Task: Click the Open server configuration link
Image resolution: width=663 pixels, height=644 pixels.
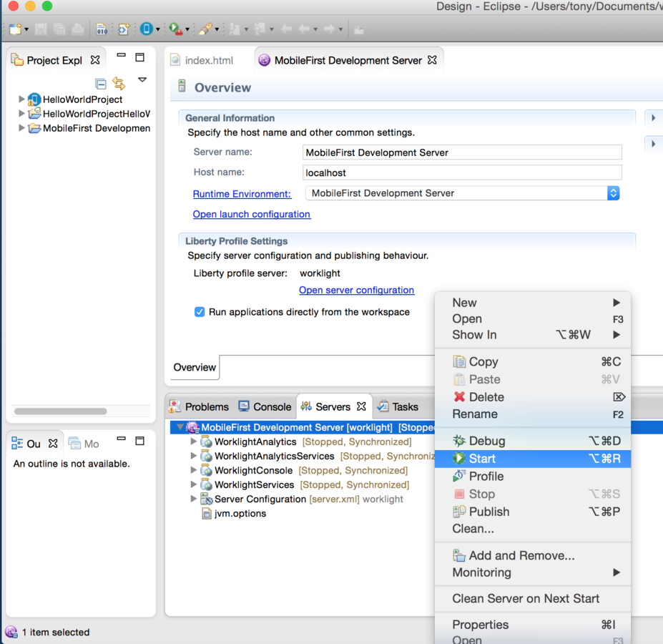Action: click(x=356, y=290)
